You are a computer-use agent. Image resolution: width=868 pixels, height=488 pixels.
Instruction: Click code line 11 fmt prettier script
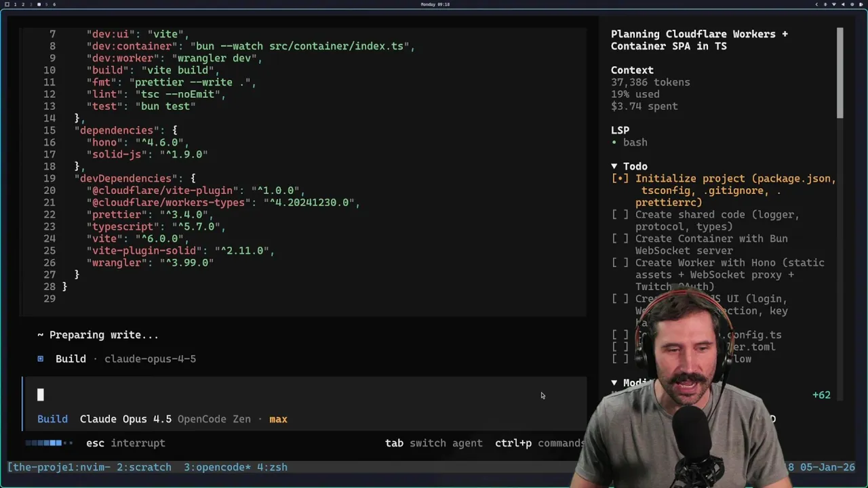tap(171, 83)
